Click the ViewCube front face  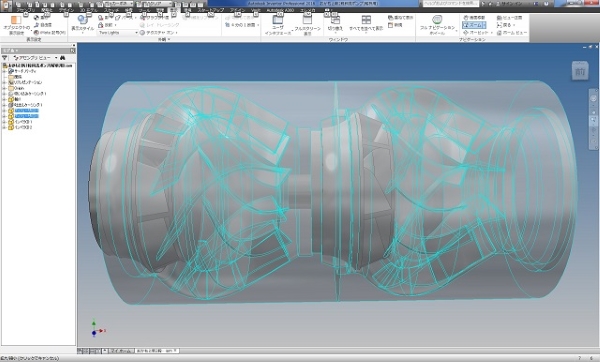coord(580,72)
